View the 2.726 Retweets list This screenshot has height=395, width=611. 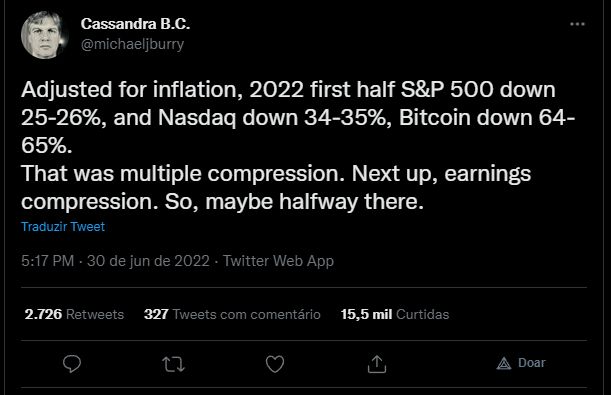coord(74,314)
